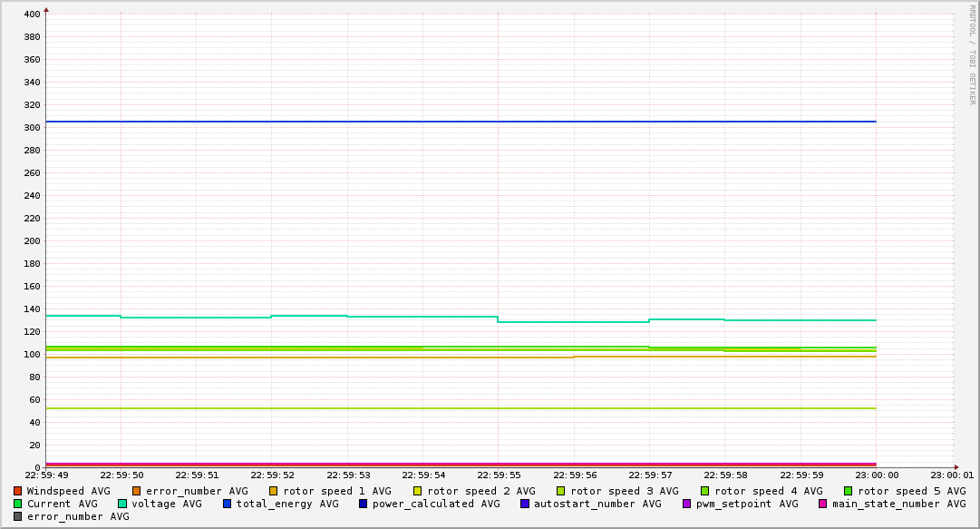Click the purple pwm_setpoint AVG swatch
The width and height of the screenshot is (980, 529).
coord(686,504)
